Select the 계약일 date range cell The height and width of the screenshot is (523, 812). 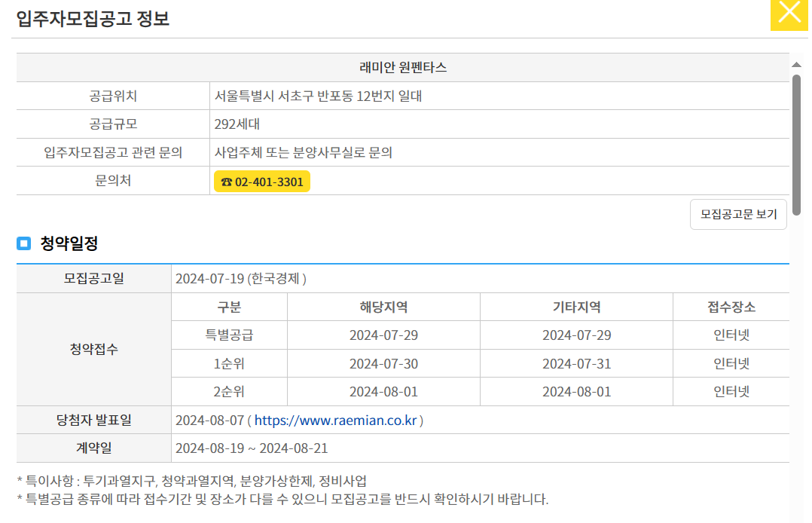[249, 448]
